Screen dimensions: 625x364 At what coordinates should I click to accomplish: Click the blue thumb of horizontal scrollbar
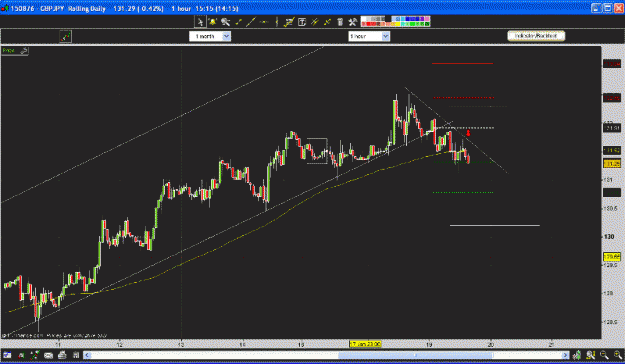click(x=415, y=355)
